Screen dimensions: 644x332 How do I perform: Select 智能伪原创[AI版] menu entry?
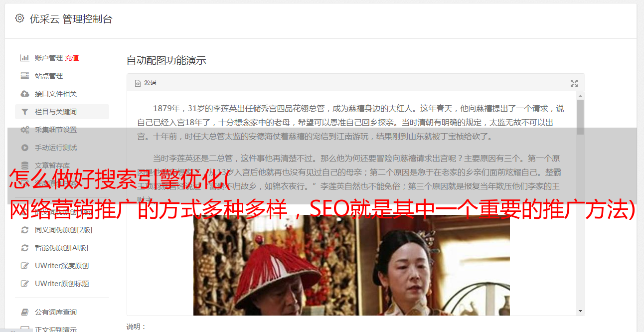[62, 248]
